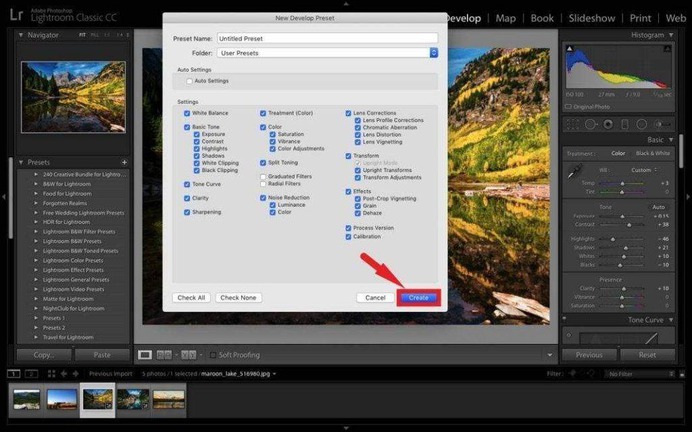Switch to the Map module
Image resolution: width=692 pixels, height=432 pixels.
pos(505,18)
